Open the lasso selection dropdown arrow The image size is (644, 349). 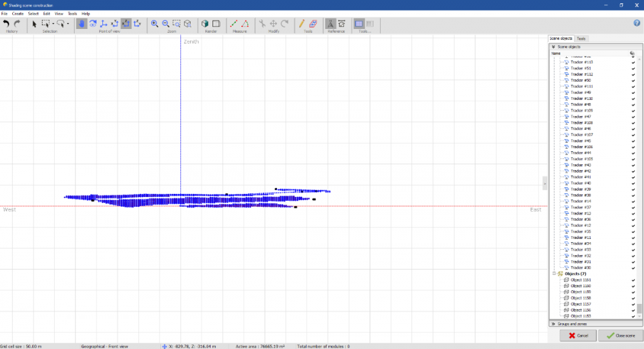point(68,24)
